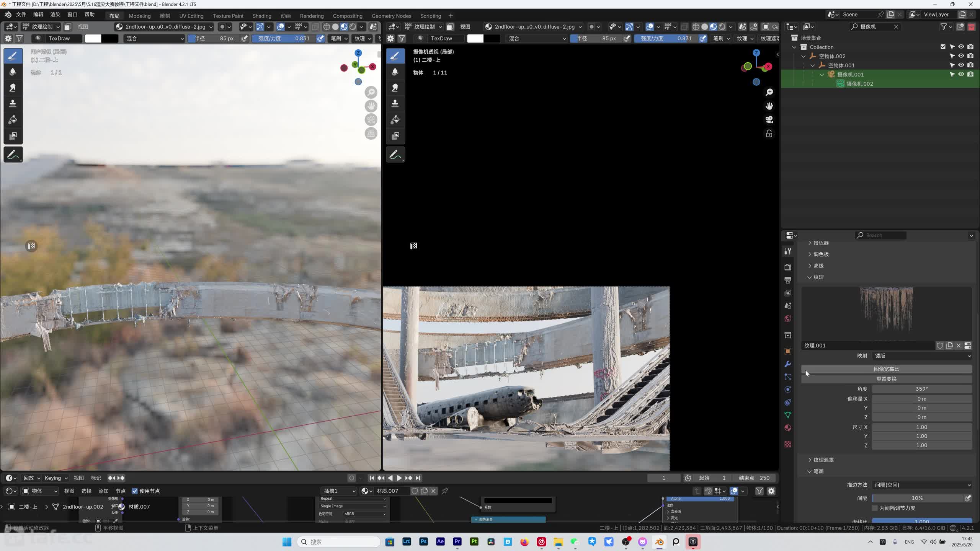Hide 摄像机.001 in viewport via eye icon

pos(961,74)
